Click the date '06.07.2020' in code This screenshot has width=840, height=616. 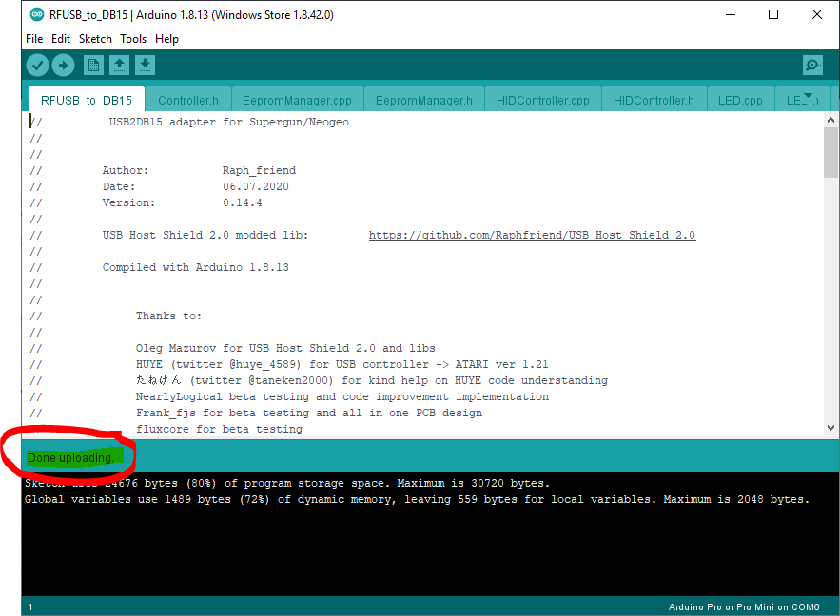point(256,186)
